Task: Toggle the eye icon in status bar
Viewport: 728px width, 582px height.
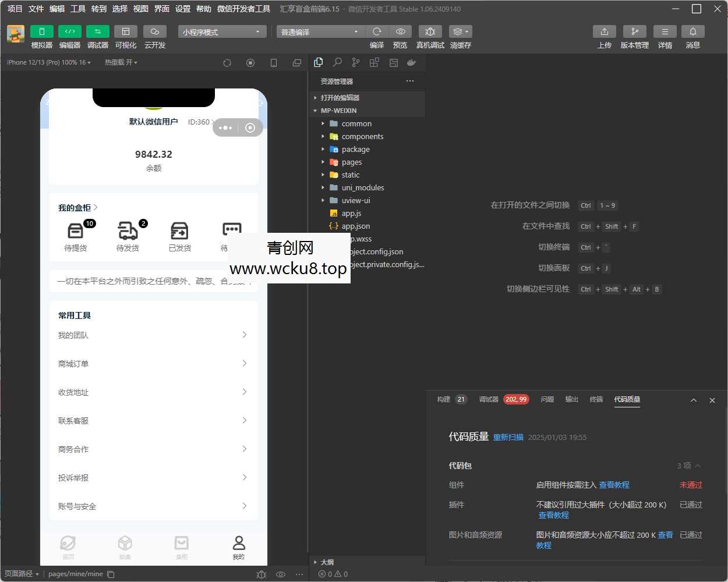Action: click(x=281, y=574)
